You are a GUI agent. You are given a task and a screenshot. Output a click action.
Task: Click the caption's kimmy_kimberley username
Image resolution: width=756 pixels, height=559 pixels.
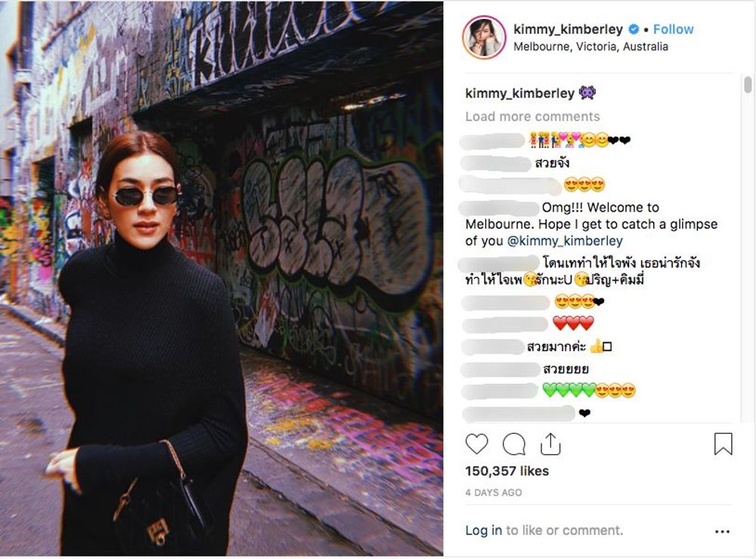pyautogui.click(x=520, y=93)
